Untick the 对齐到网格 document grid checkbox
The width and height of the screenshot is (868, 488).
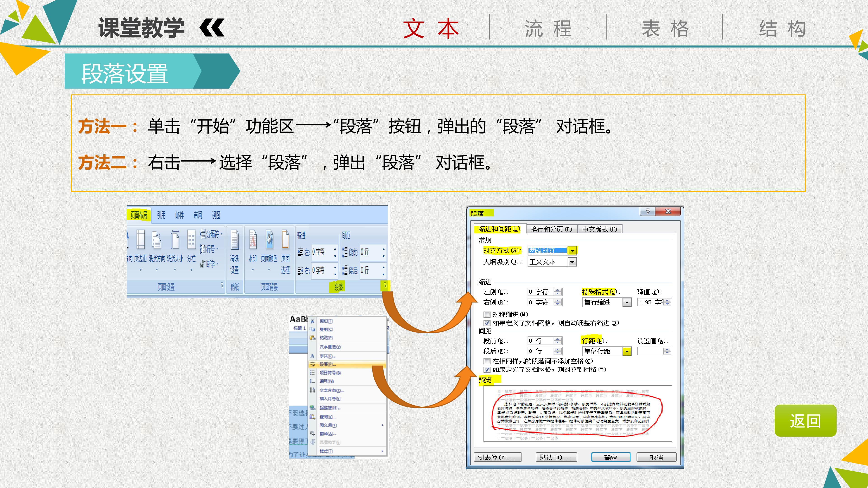click(487, 370)
